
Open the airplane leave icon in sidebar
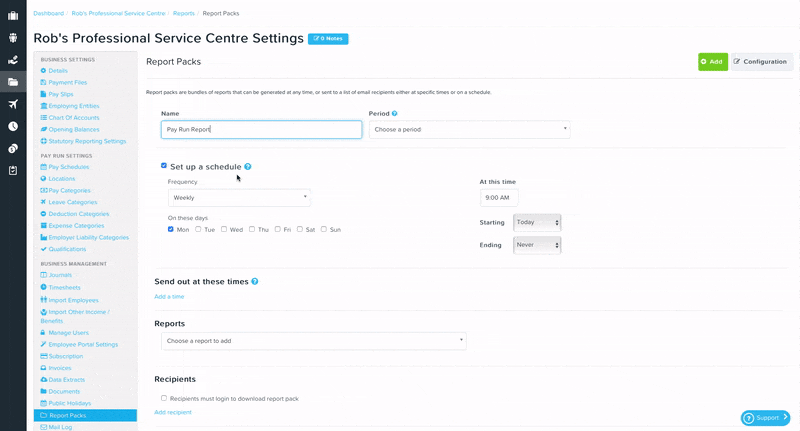tap(13, 104)
